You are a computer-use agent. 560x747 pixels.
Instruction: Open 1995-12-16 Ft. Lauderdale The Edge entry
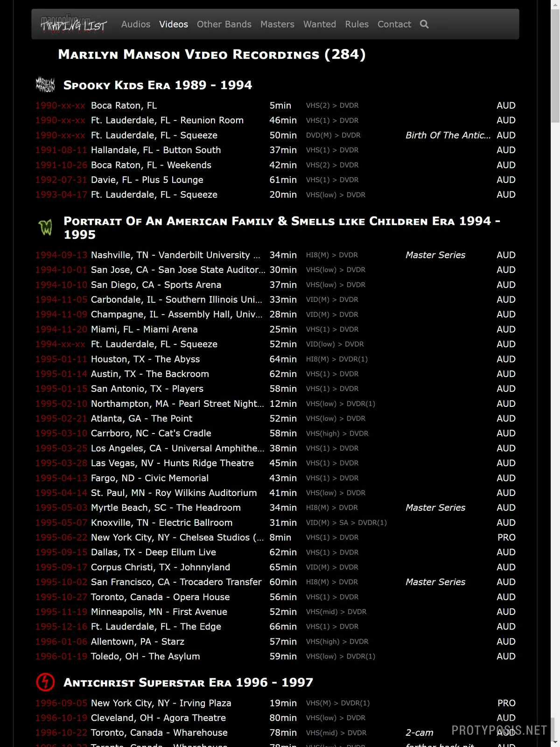[275, 627]
